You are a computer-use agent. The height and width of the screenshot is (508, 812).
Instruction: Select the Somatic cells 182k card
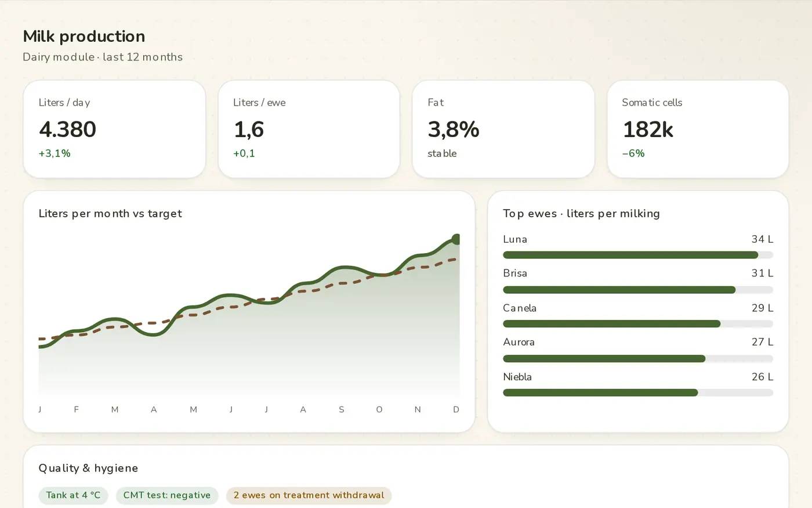pos(698,129)
